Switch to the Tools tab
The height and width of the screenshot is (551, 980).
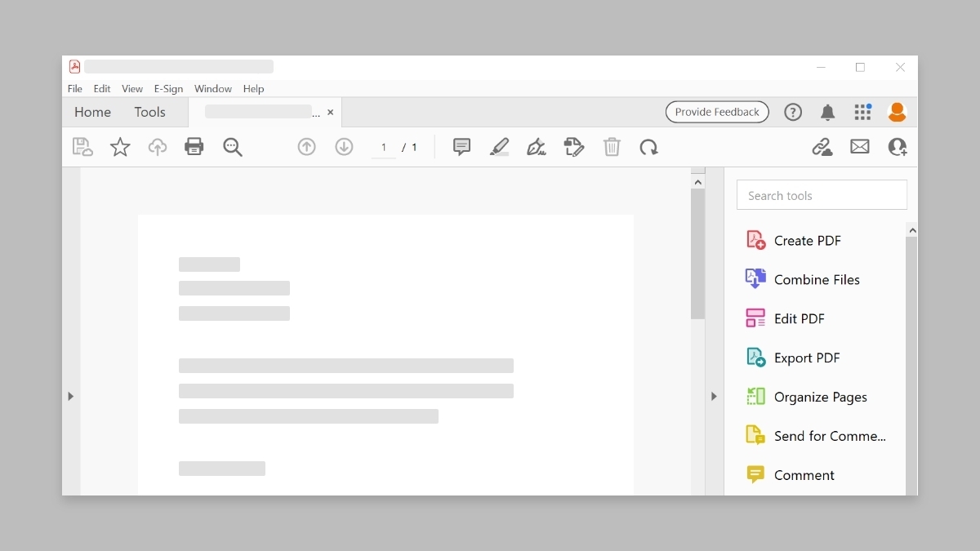click(150, 113)
